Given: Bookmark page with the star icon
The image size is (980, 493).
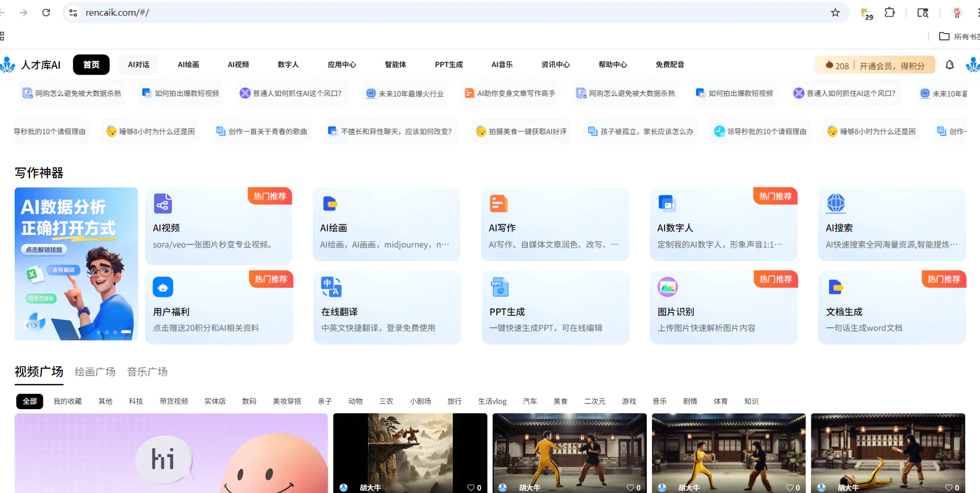Looking at the screenshot, I should [835, 13].
